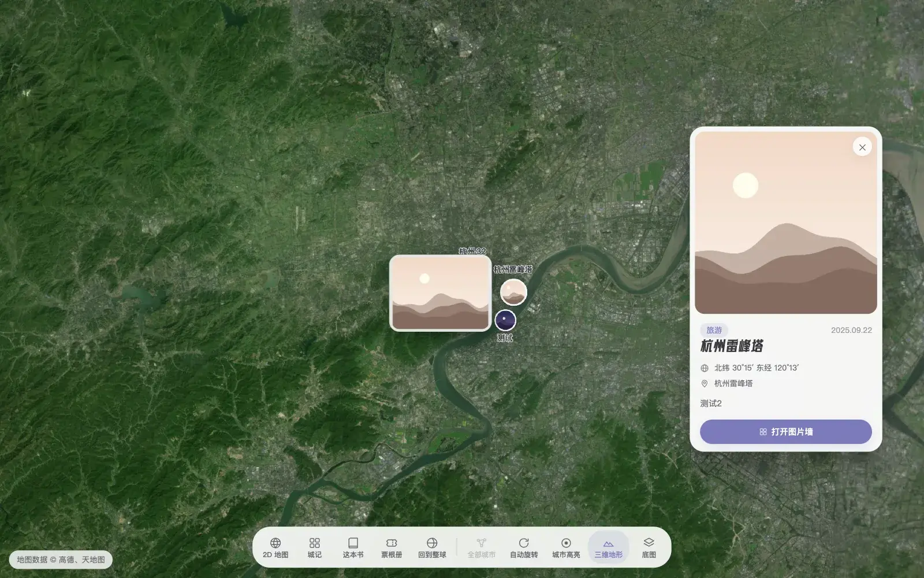This screenshot has width=924, height=578.
Task: Click the pin icon beside location name
Action: (705, 383)
